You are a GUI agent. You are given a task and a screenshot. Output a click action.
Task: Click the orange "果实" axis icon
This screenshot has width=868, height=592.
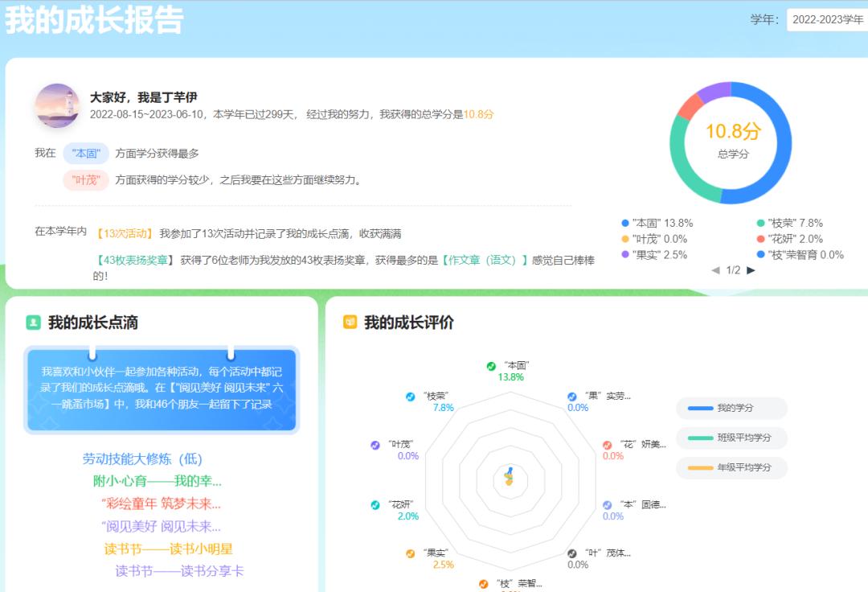click(409, 553)
